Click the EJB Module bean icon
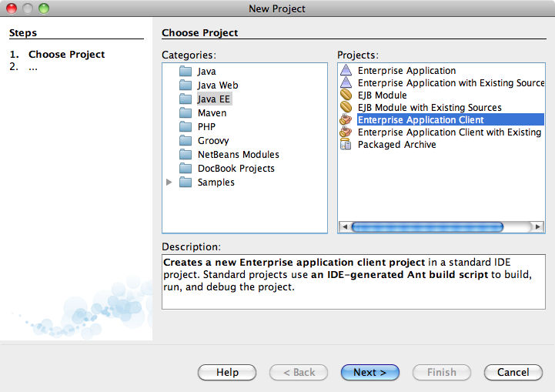The width and height of the screenshot is (555, 392). click(346, 95)
